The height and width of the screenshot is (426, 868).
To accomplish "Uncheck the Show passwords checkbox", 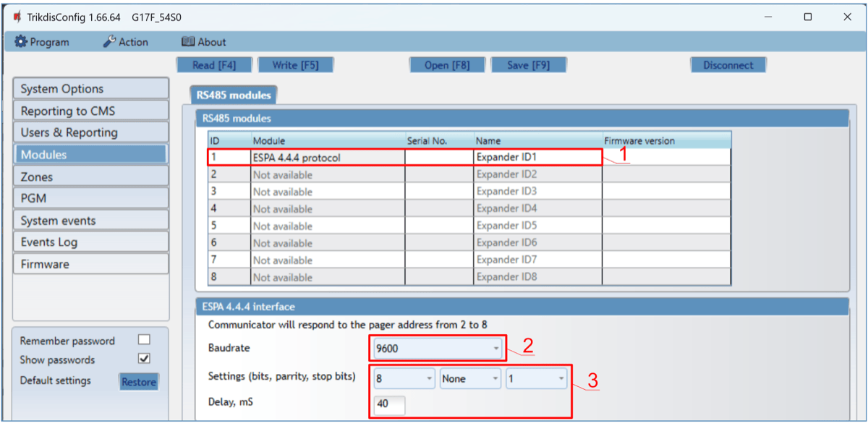I will point(144,359).
